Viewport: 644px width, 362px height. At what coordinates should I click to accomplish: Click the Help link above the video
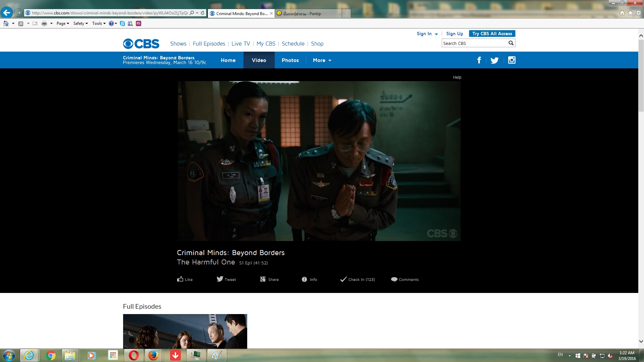click(457, 77)
